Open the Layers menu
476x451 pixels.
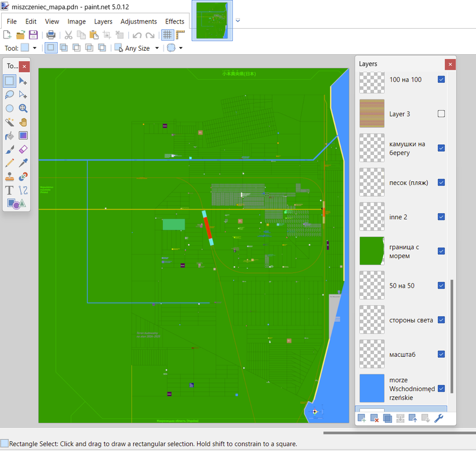coord(103,21)
